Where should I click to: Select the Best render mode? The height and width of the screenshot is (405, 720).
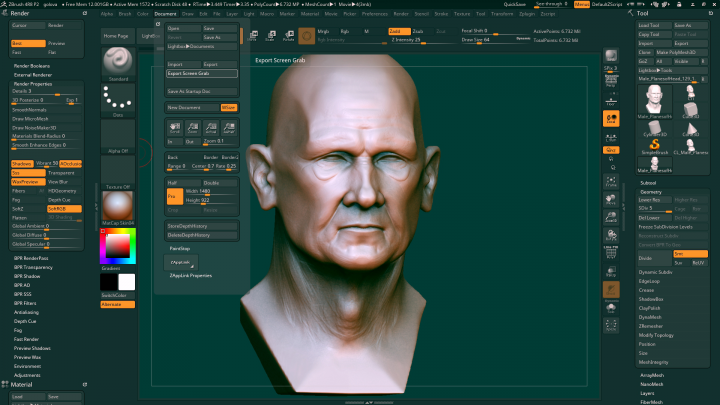pyautogui.click(x=28, y=43)
